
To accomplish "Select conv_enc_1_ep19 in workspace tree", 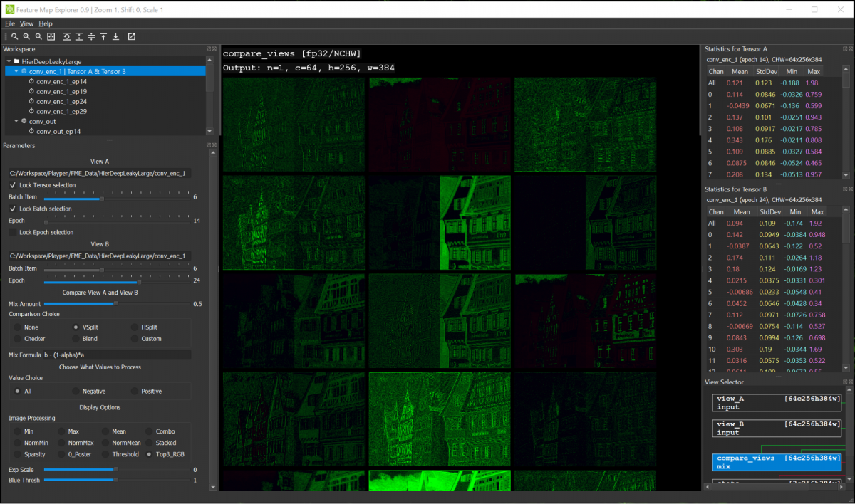I will click(x=62, y=92).
